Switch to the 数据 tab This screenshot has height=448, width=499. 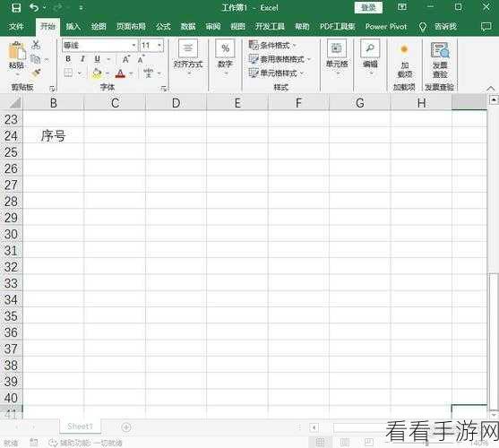[188, 26]
